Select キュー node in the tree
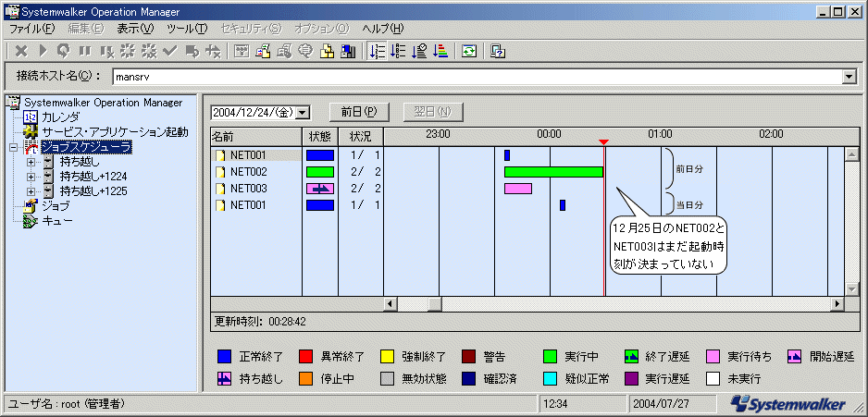Image resolution: width=868 pixels, height=417 pixels. coord(57,221)
